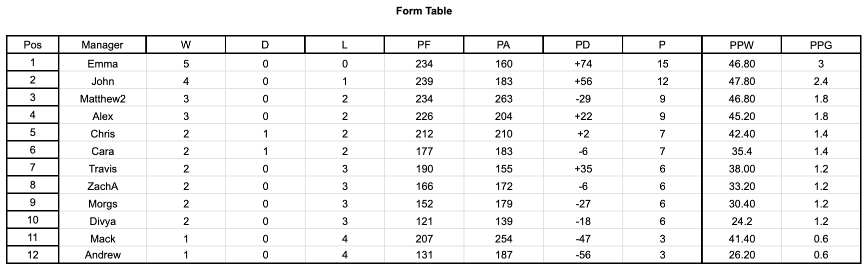Click Emma's points total 15
Image resolution: width=868 pixels, height=269 pixels.
pyautogui.click(x=662, y=64)
